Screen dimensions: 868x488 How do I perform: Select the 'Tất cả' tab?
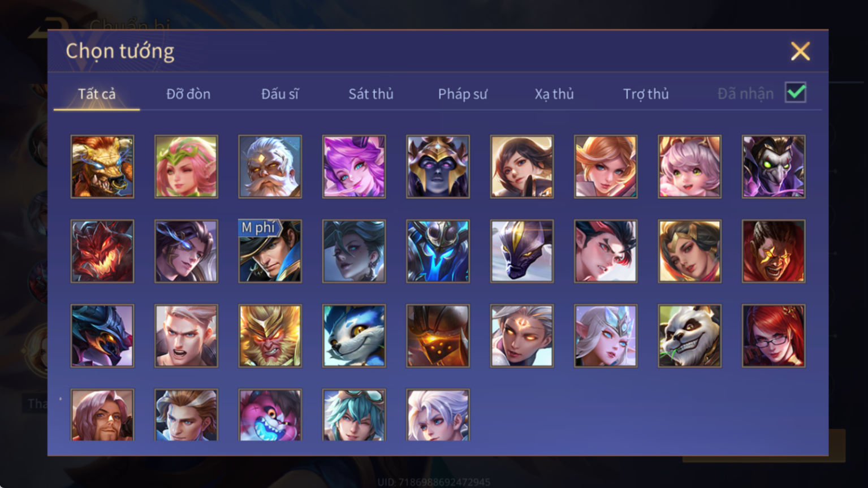point(97,94)
